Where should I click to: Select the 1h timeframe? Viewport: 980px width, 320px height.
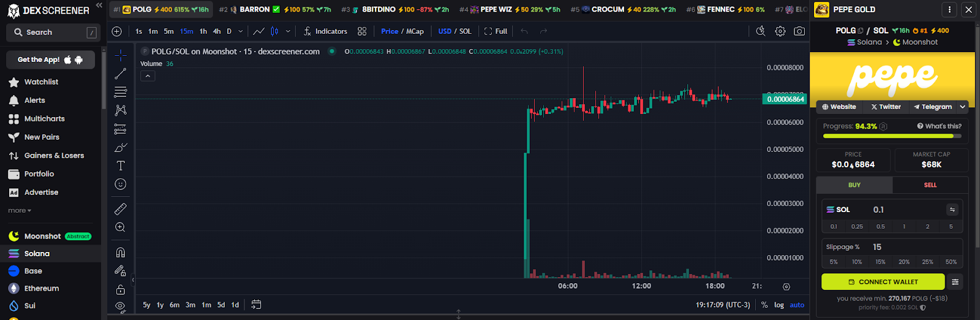coord(203,31)
